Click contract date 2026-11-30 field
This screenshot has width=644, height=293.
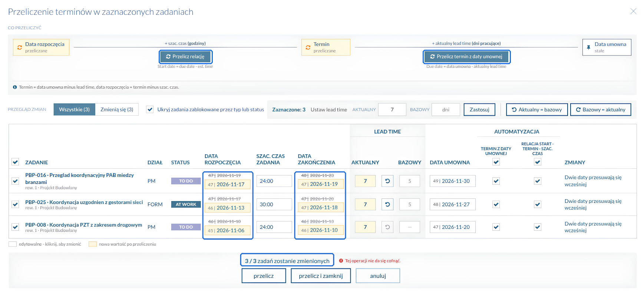pos(453,181)
